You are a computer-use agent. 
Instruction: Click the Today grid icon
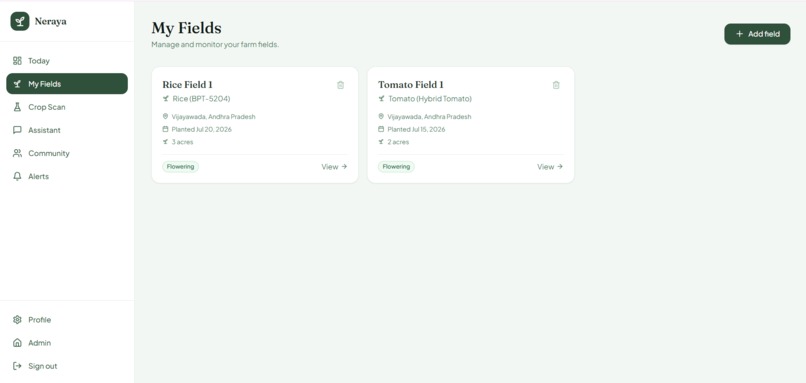17,61
